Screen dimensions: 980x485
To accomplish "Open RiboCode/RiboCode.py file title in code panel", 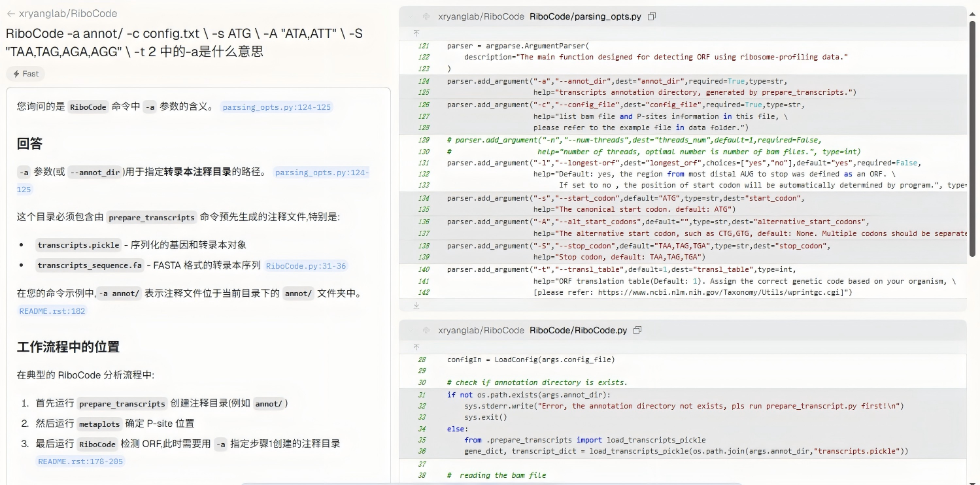I will coord(578,331).
